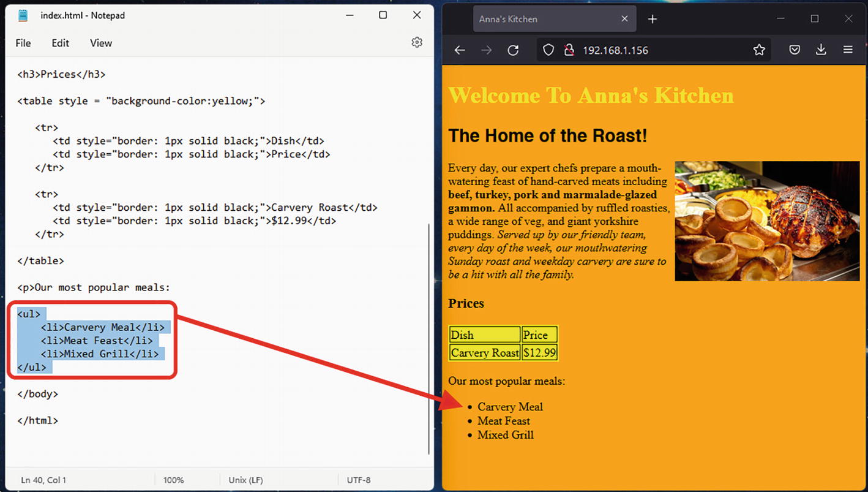Open Firefox hamburger application menu
Screen dimensions: 868x492
click(x=848, y=50)
